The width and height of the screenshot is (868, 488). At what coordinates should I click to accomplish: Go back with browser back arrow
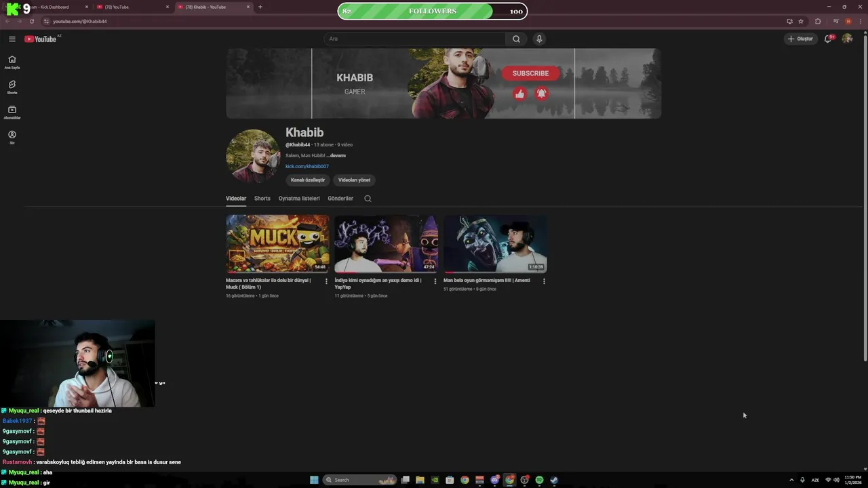[x=8, y=21]
